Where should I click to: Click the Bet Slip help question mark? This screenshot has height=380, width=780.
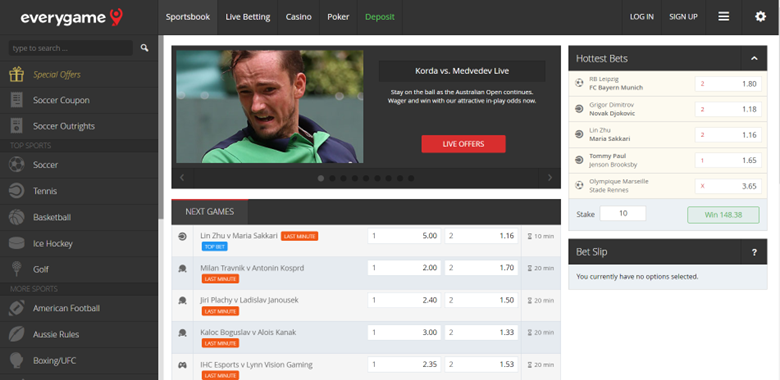[754, 252]
